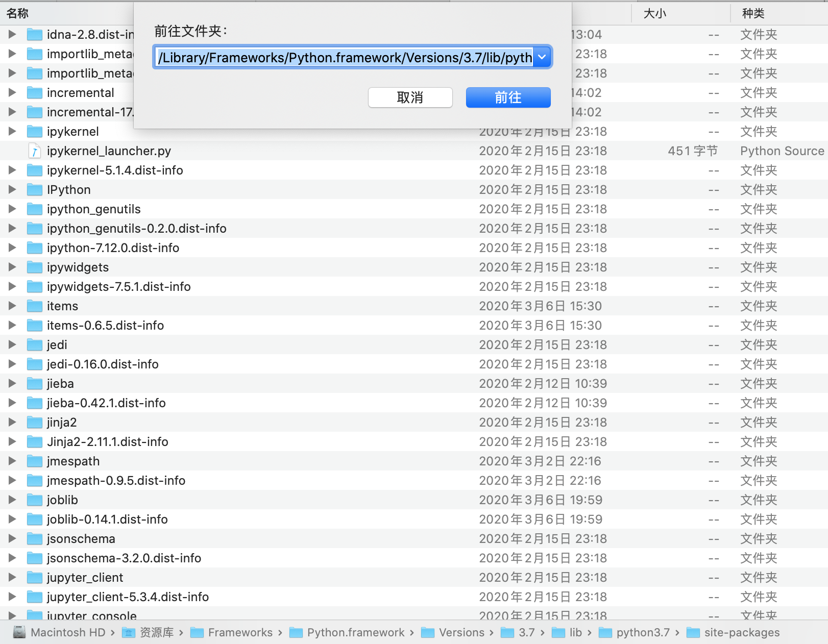Open the path history dropdown in Go dialog
The width and height of the screenshot is (828, 644).
coord(541,57)
